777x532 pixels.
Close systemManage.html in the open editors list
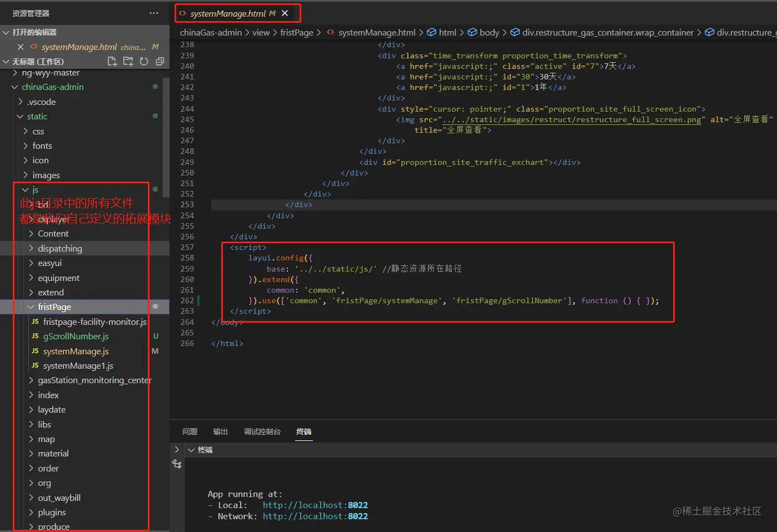coord(21,47)
